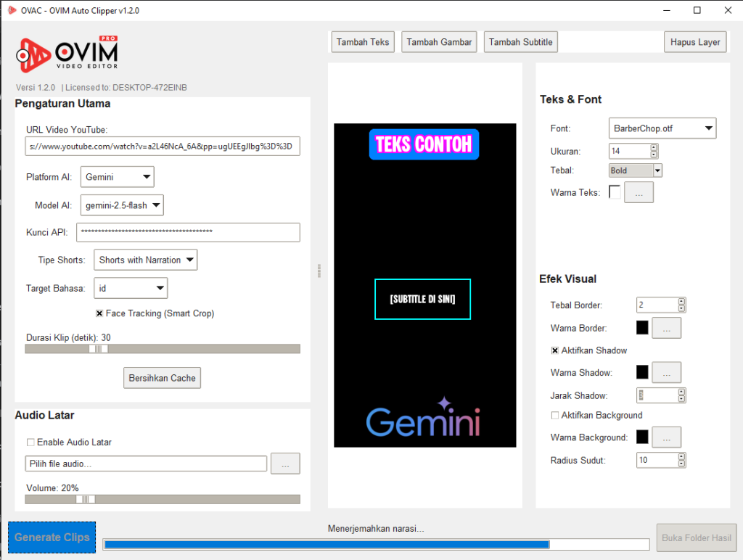743x560 pixels.
Task: Disable Face Tracking Smart Crop checkbox
Action: (x=99, y=314)
